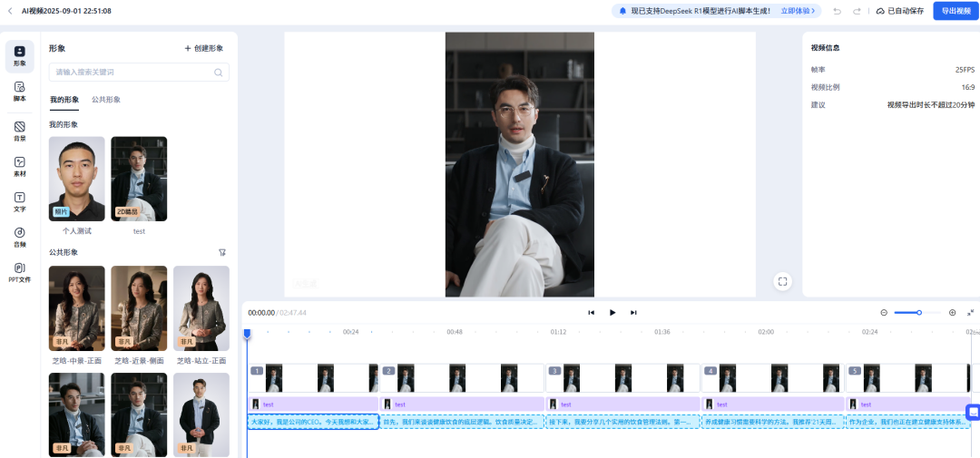This screenshot has width=980, height=458.
Task: Click 创建形象 button
Action: click(204, 48)
